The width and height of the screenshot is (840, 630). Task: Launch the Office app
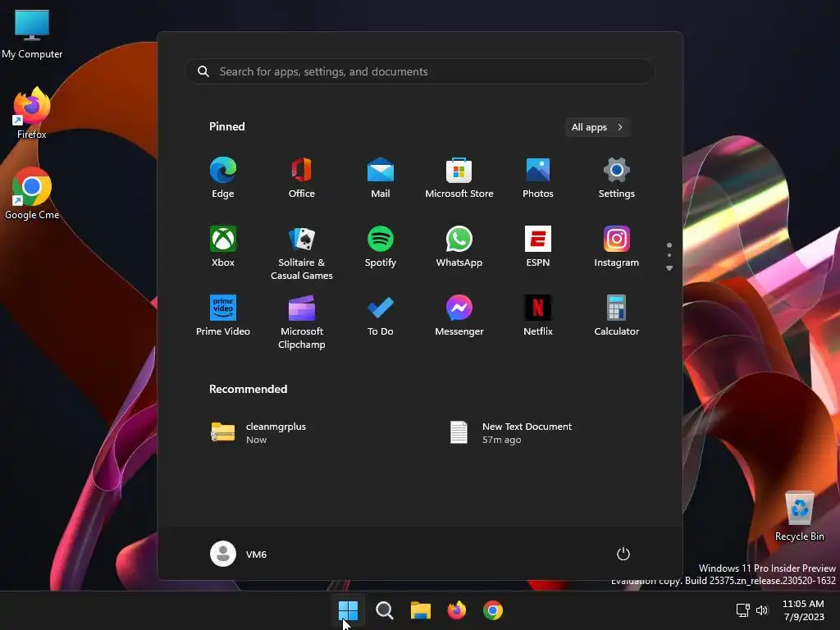tap(302, 178)
